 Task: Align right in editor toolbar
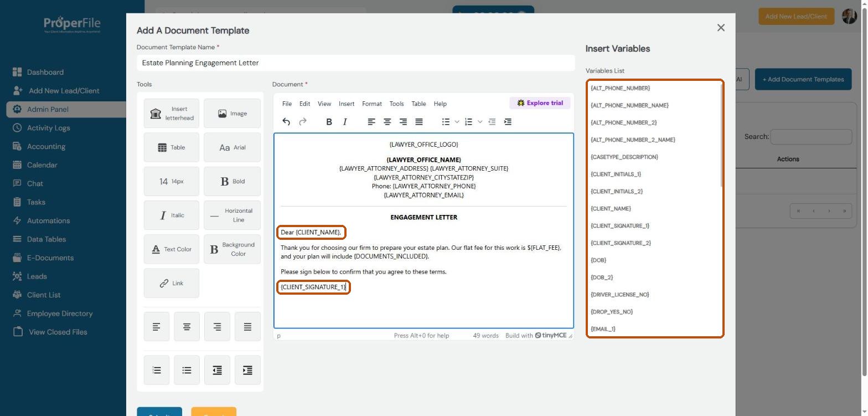pos(403,122)
